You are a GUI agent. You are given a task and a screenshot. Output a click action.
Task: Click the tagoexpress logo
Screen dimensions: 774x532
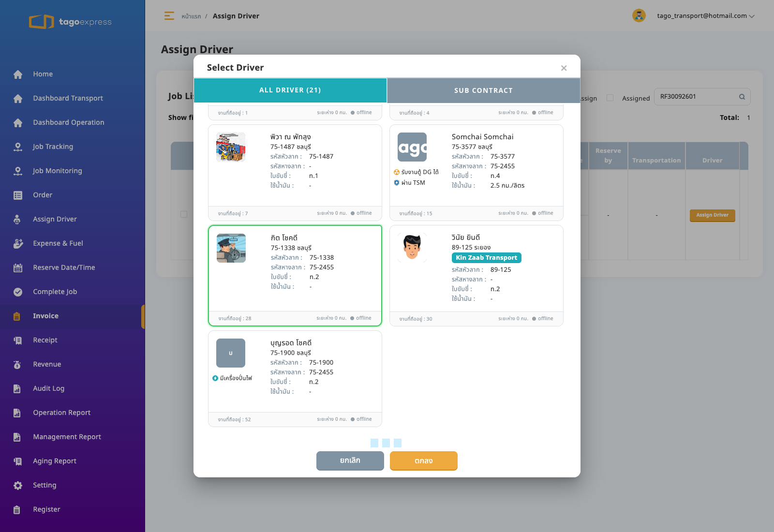(70, 22)
